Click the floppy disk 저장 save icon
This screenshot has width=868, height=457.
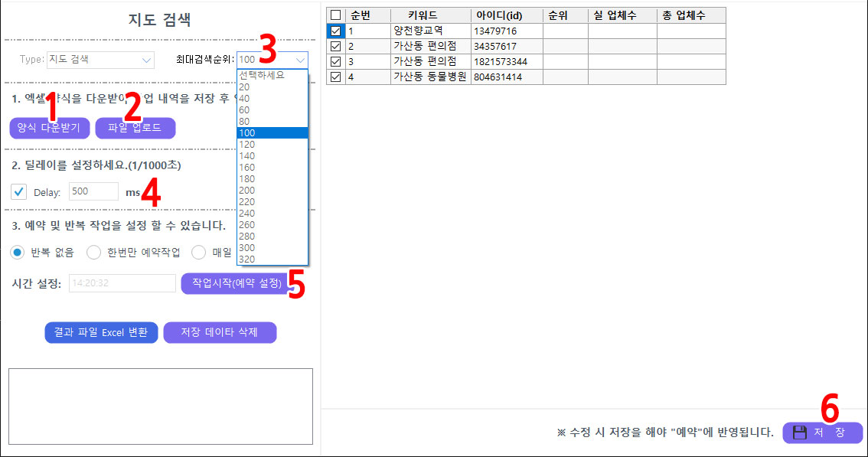tap(800, 433)
